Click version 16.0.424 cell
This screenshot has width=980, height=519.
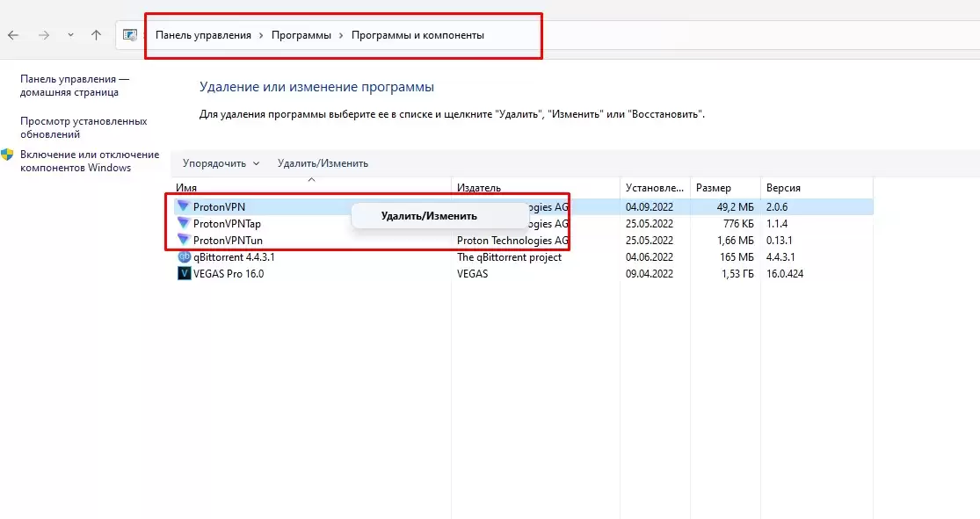(x=785, y=274)
